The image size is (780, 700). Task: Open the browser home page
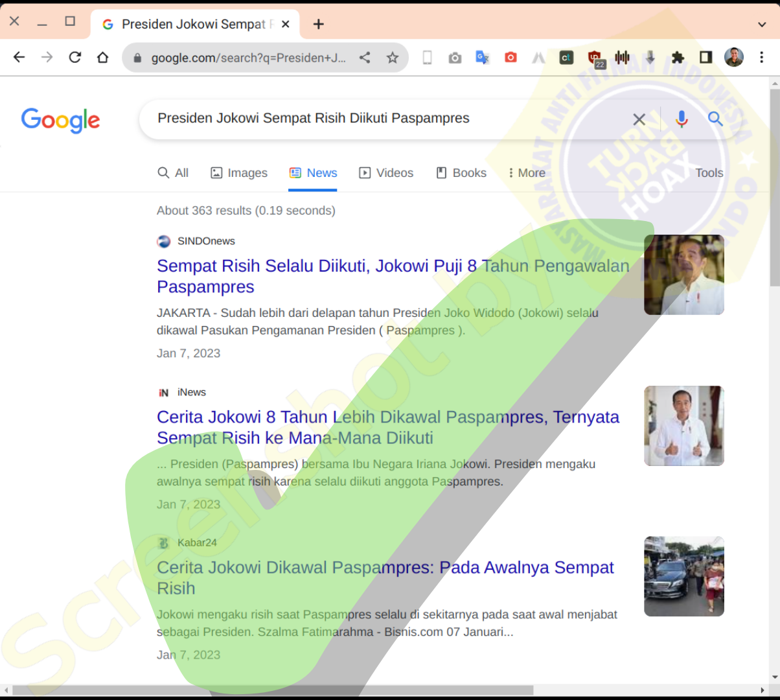pyautogui.click(x=102, y=57)
